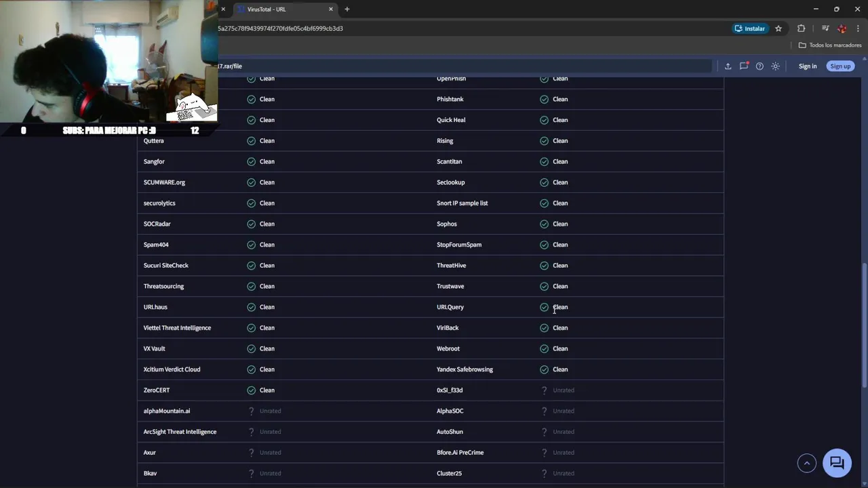Select the AutoShun vendor name
868x488 pixels.
(x=450, y=432)
